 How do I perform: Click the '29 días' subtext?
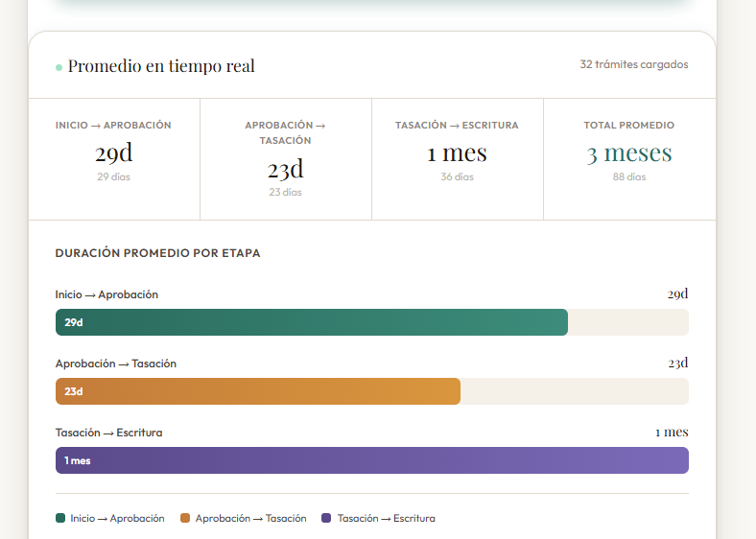coord(113,176)
